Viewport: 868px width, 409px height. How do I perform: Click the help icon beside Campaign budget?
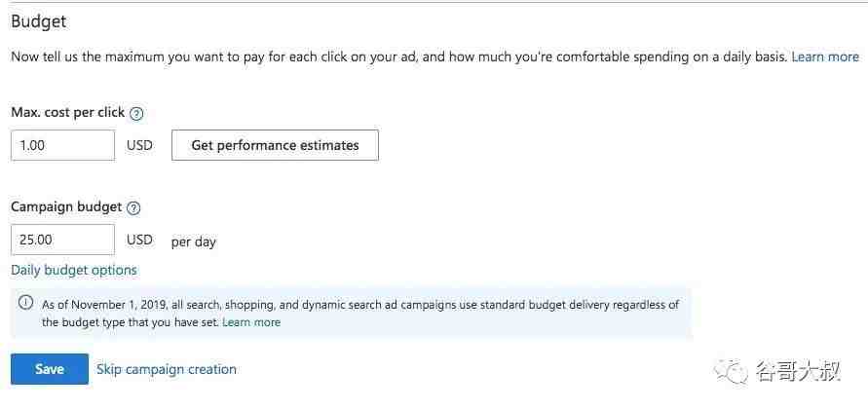click(x=133, y=208)
